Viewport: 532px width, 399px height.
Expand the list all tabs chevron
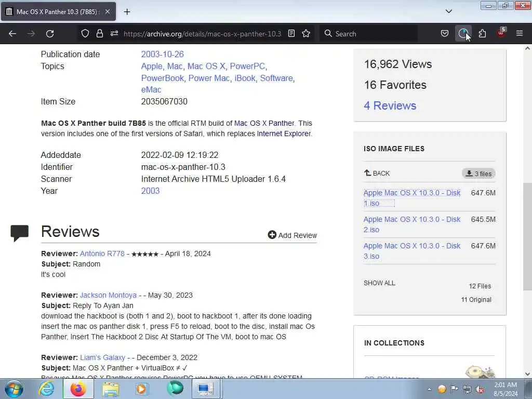[x=449, y=11]
